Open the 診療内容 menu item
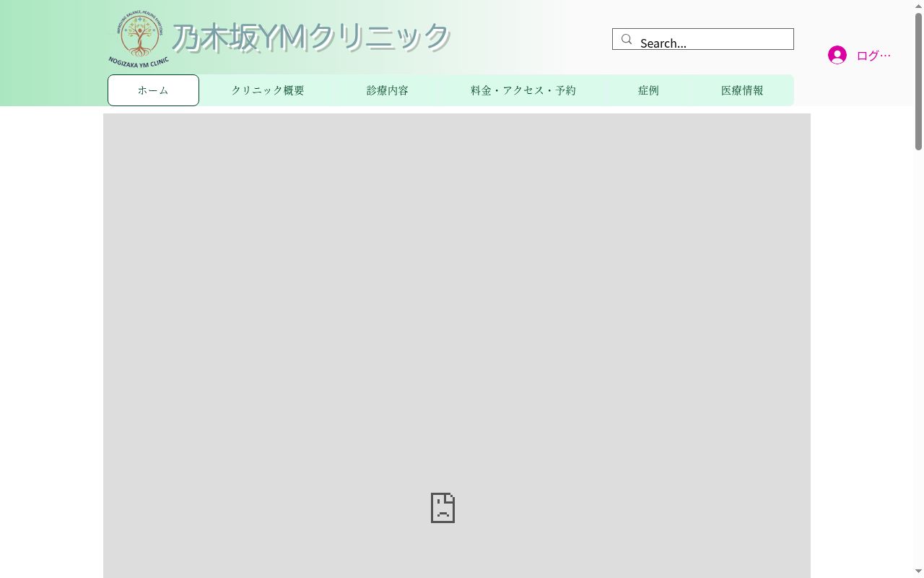The height and width of the screenshot is (578, 924). (x=388, y=90)
